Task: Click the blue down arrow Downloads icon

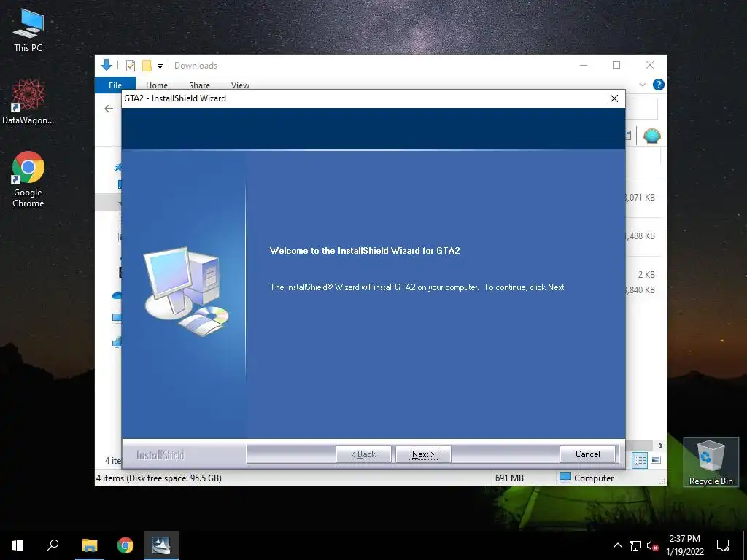Action: point(107,65)
